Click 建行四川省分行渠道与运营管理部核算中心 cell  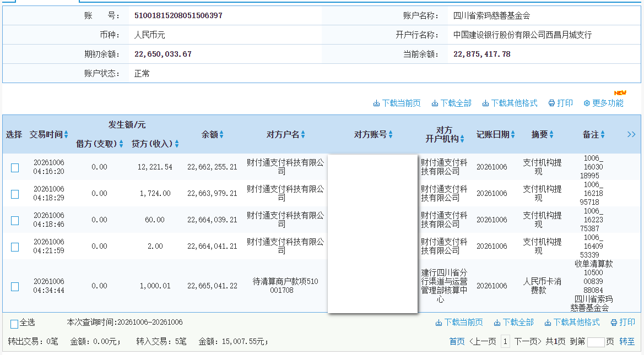pyautogui.click(x=444, y=286)
